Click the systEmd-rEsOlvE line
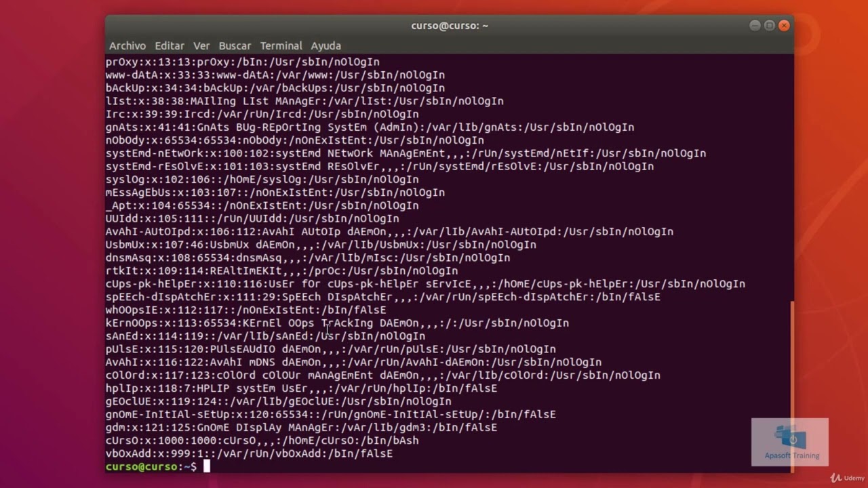The image size is (868, 488). 380,166
